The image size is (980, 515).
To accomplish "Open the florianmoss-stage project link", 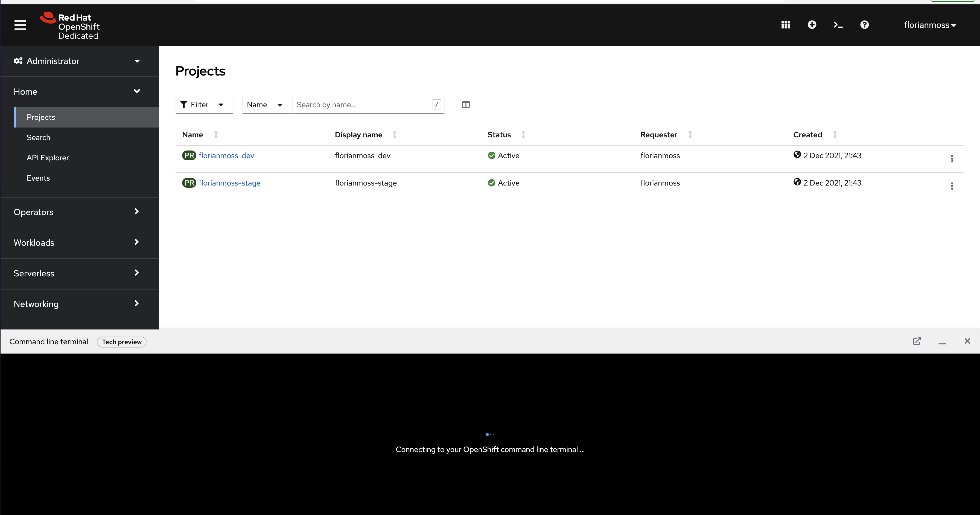I will pyautogui.click(x=229, y=183).
